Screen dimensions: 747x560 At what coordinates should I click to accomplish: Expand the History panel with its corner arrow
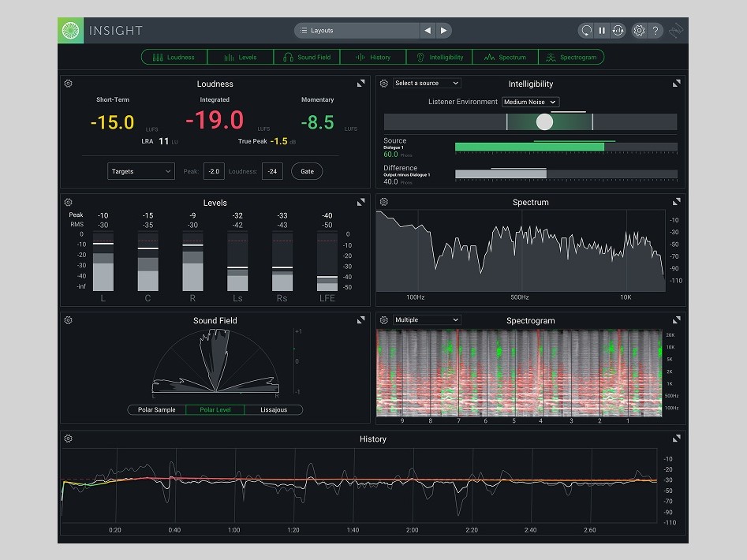676,439
